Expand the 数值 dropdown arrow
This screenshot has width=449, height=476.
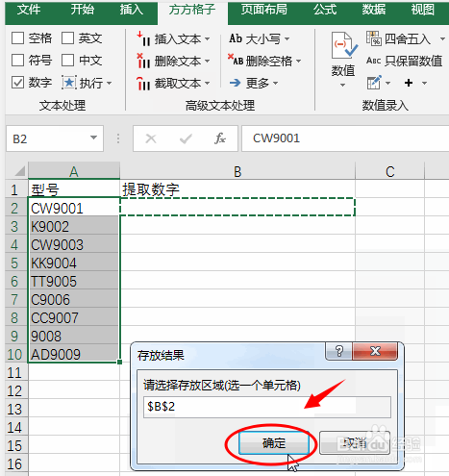(343, 86)
